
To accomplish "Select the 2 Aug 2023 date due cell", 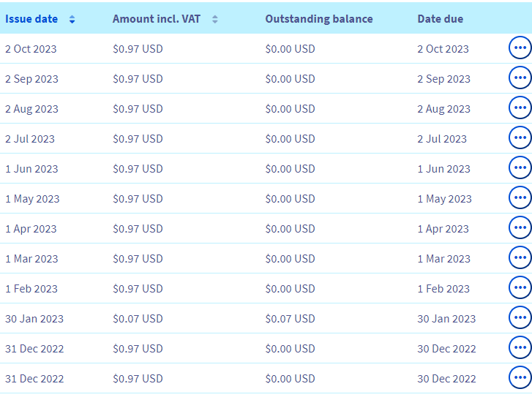I will point(443,109).
